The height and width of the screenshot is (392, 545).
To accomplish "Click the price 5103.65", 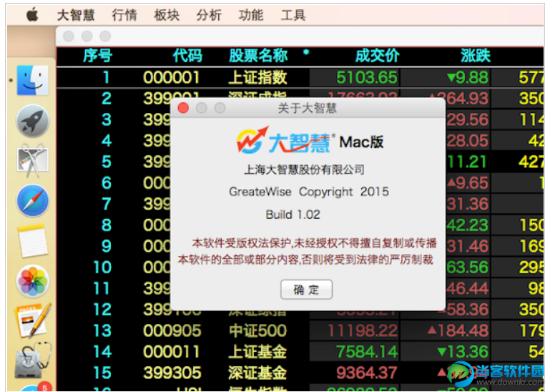I will 367,77.
